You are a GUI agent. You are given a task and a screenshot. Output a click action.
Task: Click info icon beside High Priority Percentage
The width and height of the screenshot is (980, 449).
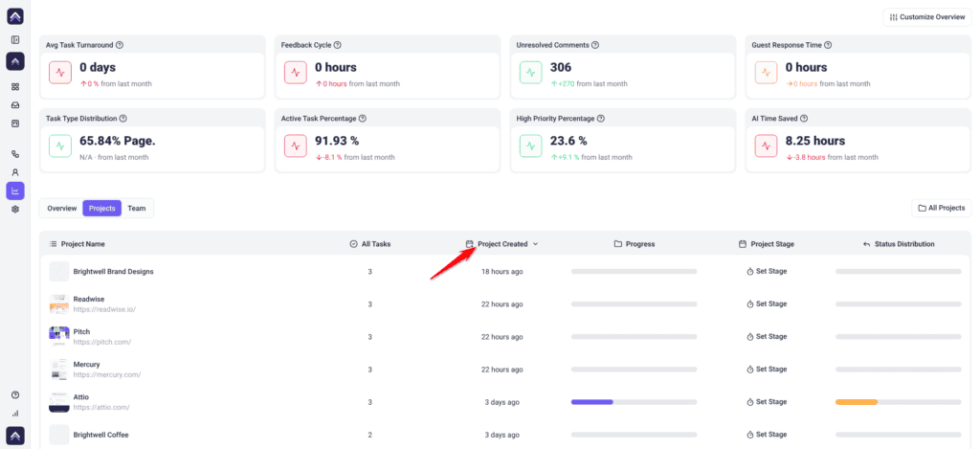(601, 118)
